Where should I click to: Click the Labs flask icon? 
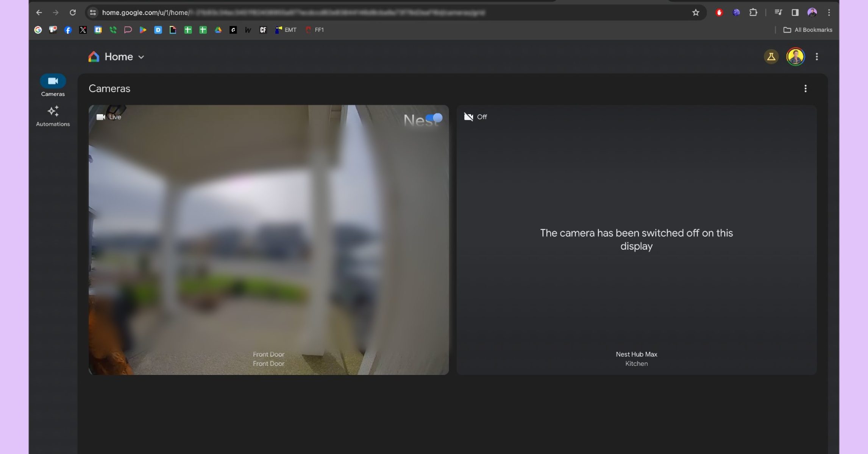(771, 57)
